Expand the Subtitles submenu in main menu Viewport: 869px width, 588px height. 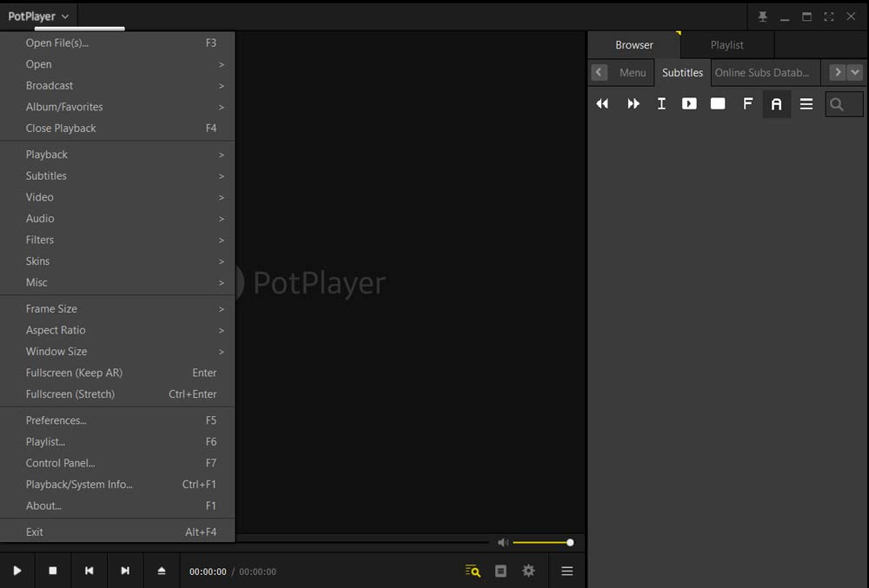[117, 175]
